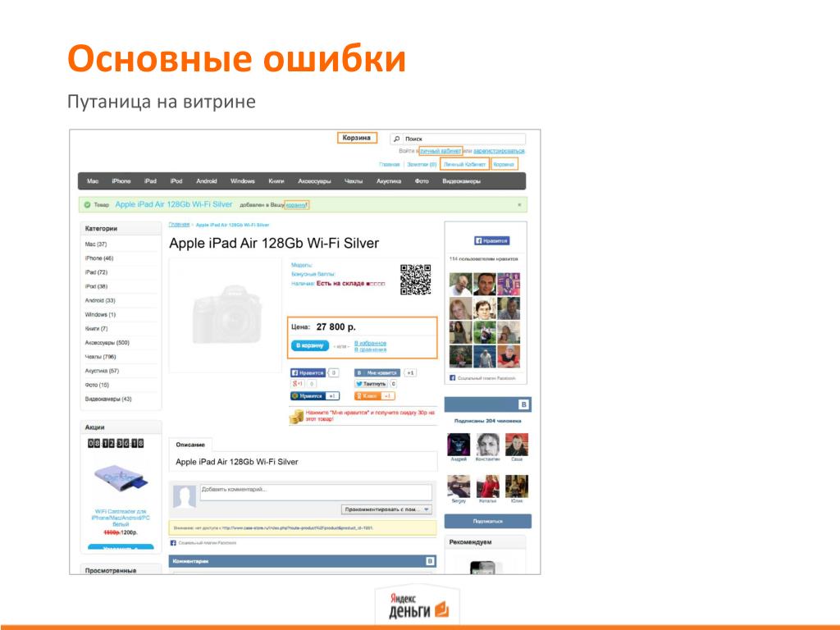The height and width of the screenshot is (630, 840).
Task: Click the Odnoklassniki Класс button
Action: point(374,396)
